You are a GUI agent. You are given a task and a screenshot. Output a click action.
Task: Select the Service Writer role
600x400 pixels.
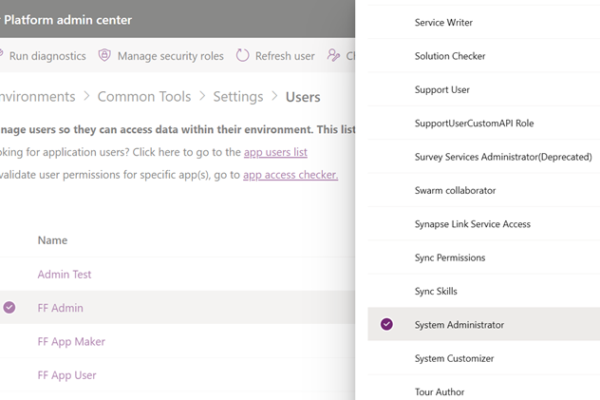tap(444, 22)
